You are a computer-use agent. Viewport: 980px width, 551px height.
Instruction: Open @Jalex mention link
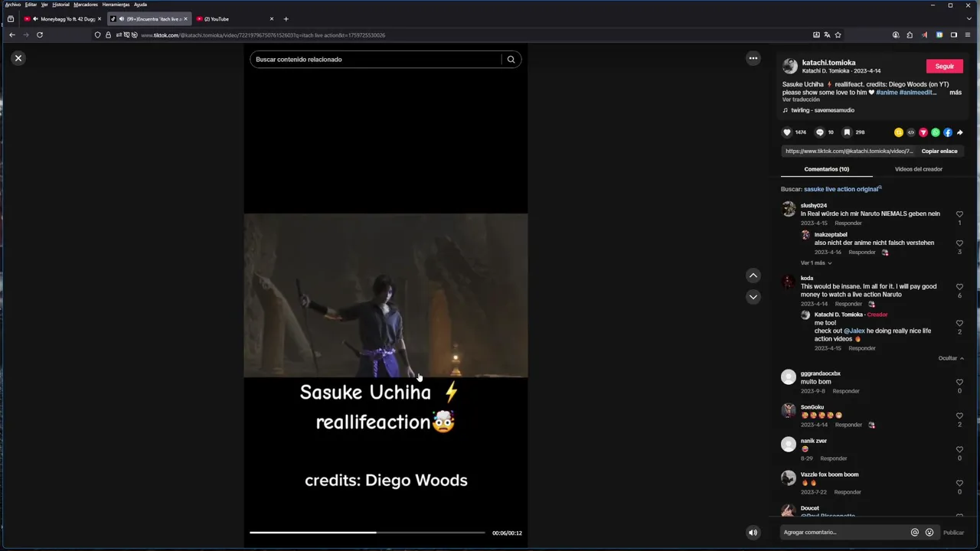tap(854, 331)
